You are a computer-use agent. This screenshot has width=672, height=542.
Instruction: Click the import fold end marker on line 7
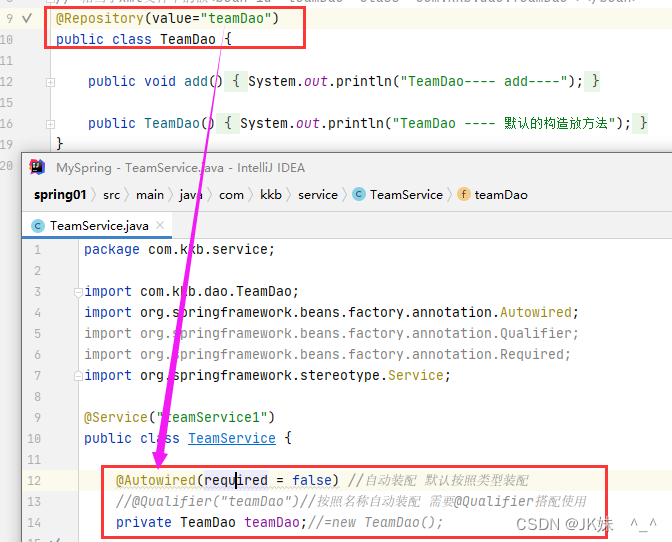(x=78, y=376)
